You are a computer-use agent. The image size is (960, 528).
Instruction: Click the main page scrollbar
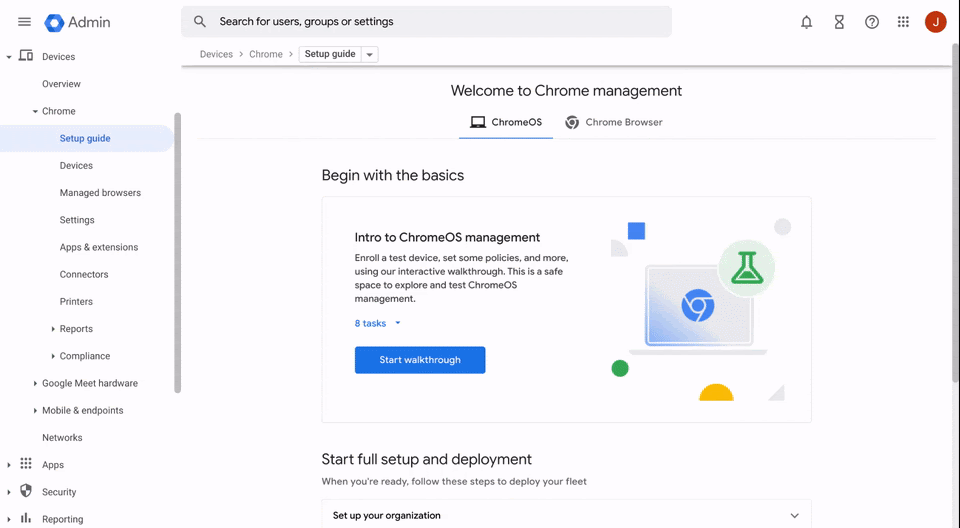click(x=955, y=213)
